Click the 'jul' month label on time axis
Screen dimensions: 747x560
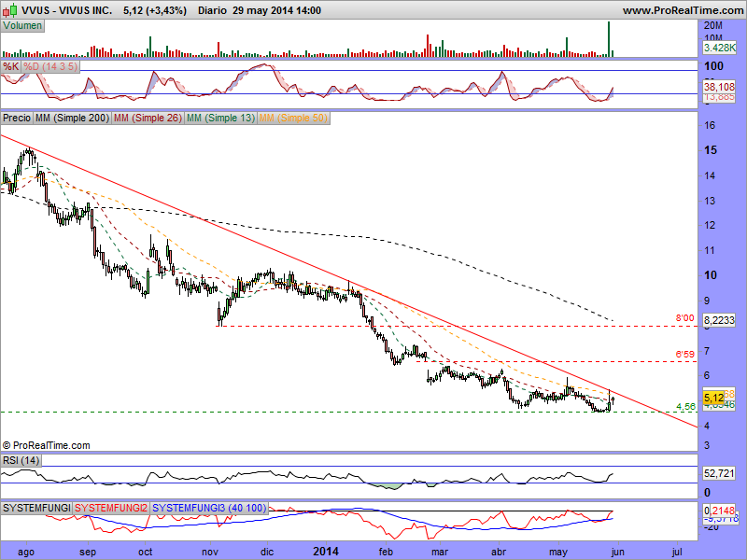pyautogui.click(x=676, y=552)
